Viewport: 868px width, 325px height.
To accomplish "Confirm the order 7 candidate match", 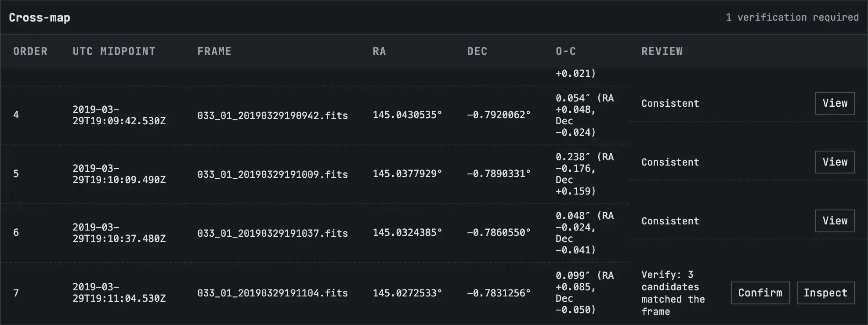I will pyautogui.click(x=760, y=293).
